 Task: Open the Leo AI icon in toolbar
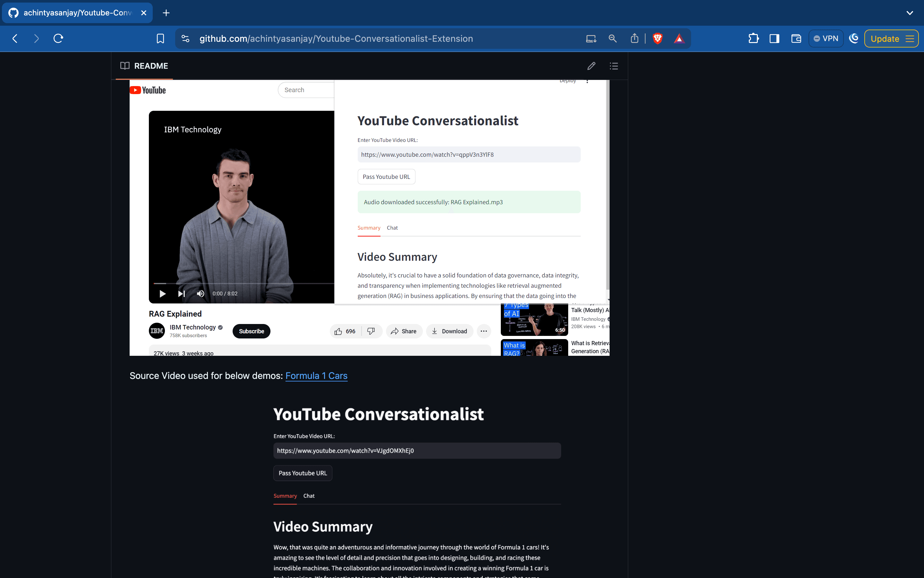click(x=854, y=39)
